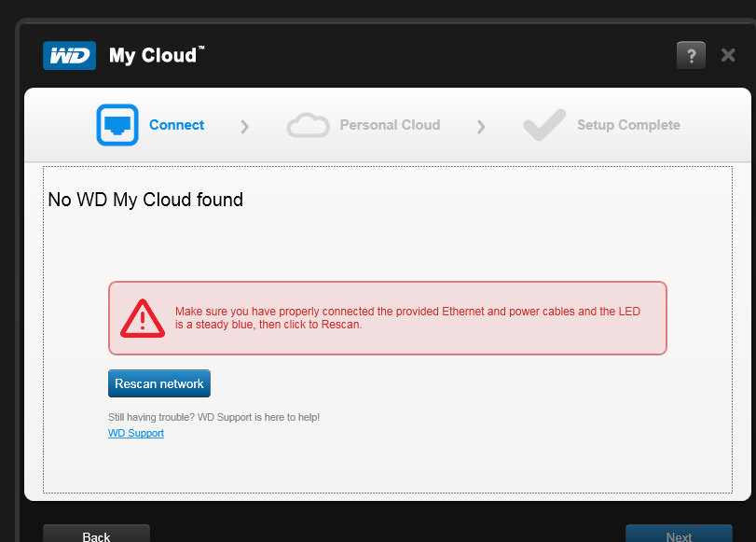Viewport: 756px width, 542px height.
Task: Select the Connect step label
Action: (176, 125)
